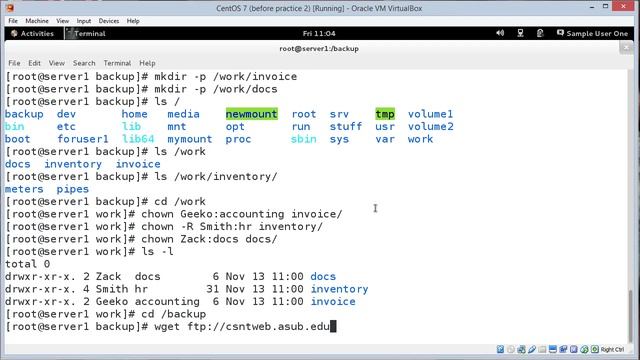Click the wget ftp://csntweb.asub.edu command line
Screen dimensions: 640x360
tap(171, 327)
